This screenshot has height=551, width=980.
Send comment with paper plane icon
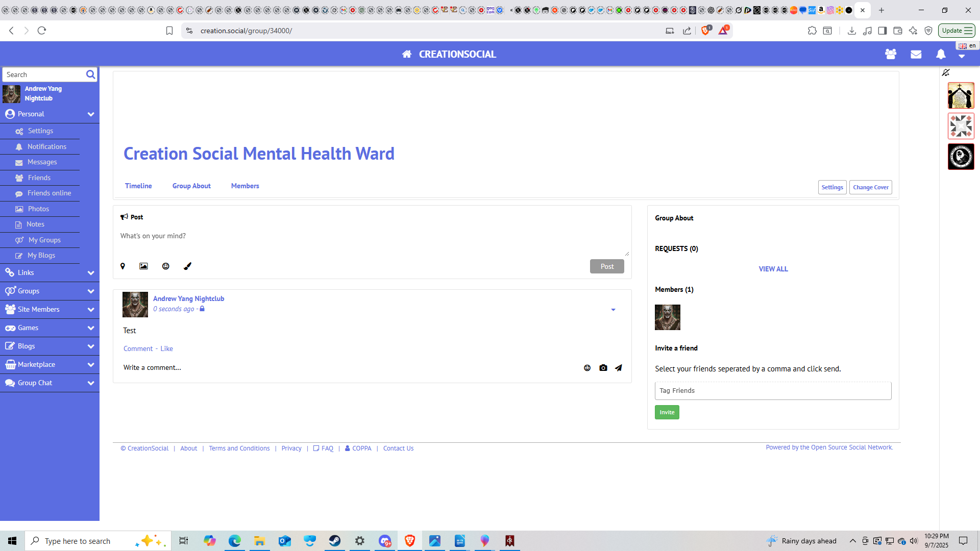tap(619, 368)
